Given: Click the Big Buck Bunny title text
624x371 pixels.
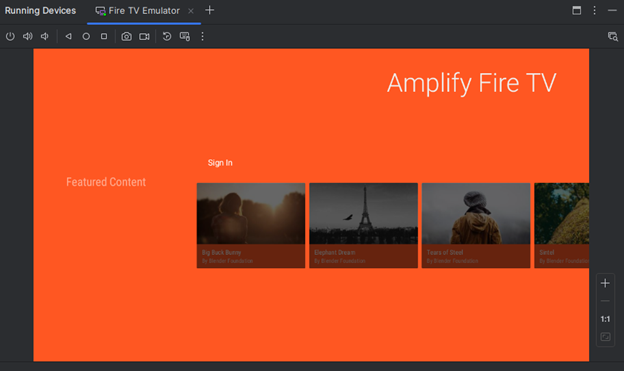Looking at the screenshot, I should tap(221, 252).
